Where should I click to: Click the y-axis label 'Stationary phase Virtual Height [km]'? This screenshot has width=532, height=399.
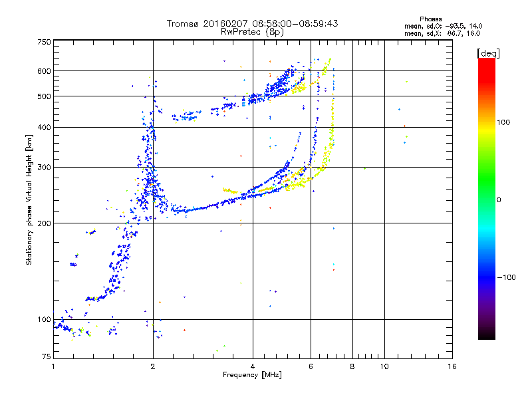point(29,200)
